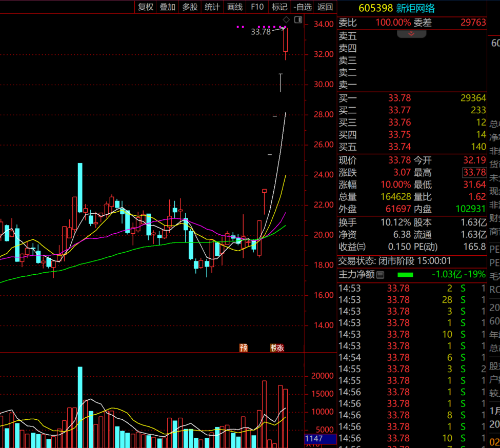Click 返回 to go back
This screenshot has width=500, height=448.
pyautogui.click(x=325, y=7)
